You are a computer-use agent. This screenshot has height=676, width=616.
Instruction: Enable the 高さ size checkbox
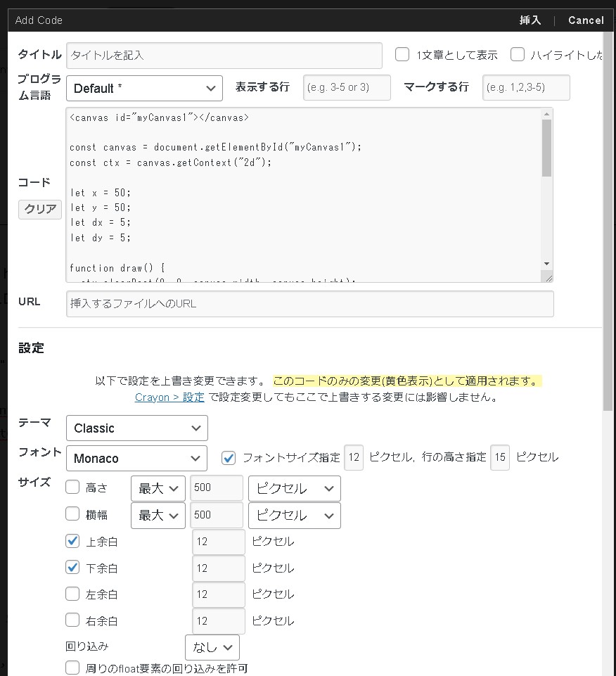click(x=72, y=487)
